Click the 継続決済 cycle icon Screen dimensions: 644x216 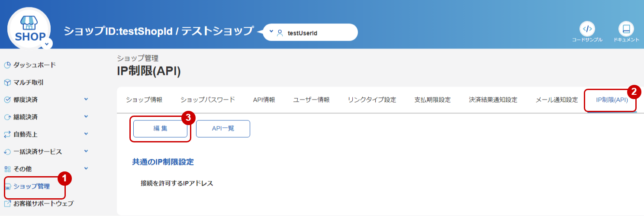click(x=7, y=117)
